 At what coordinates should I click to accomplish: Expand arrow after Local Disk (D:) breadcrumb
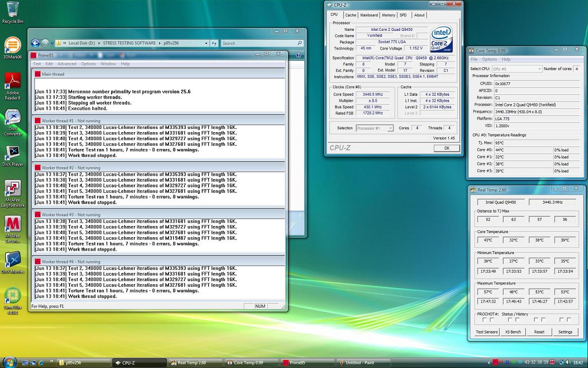(x=98, y=43)
